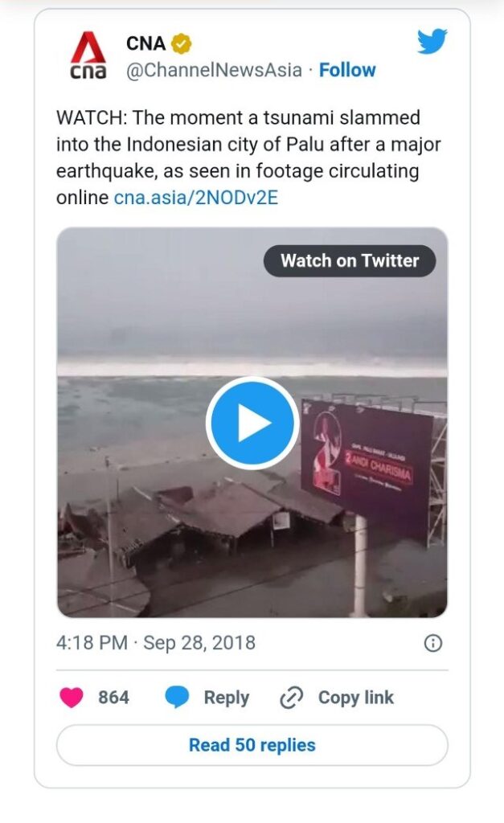Image resolution: width=504 pixels, height=823 pixels.
Task: Click the billboard in the video thumbnail
Action: click(367, 460)
